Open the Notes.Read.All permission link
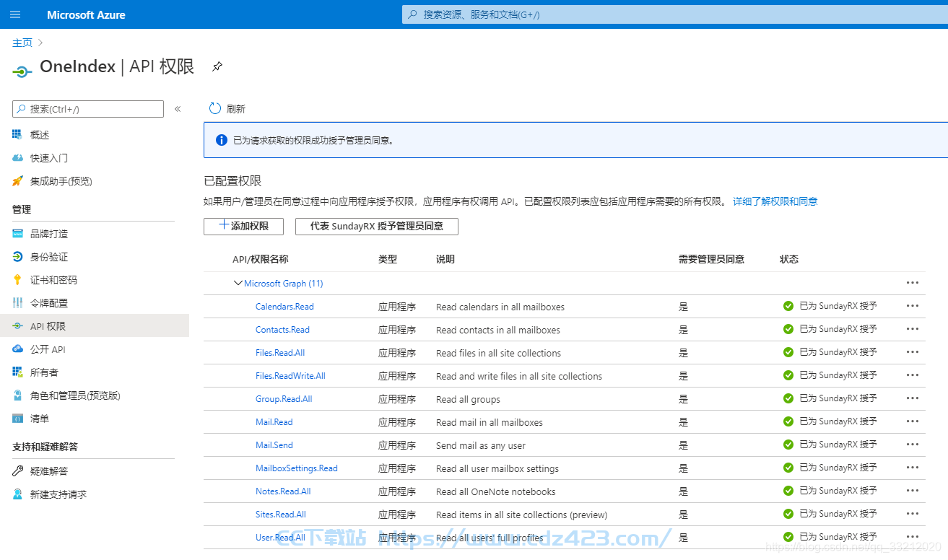948x560 pixels. point(283,491)
